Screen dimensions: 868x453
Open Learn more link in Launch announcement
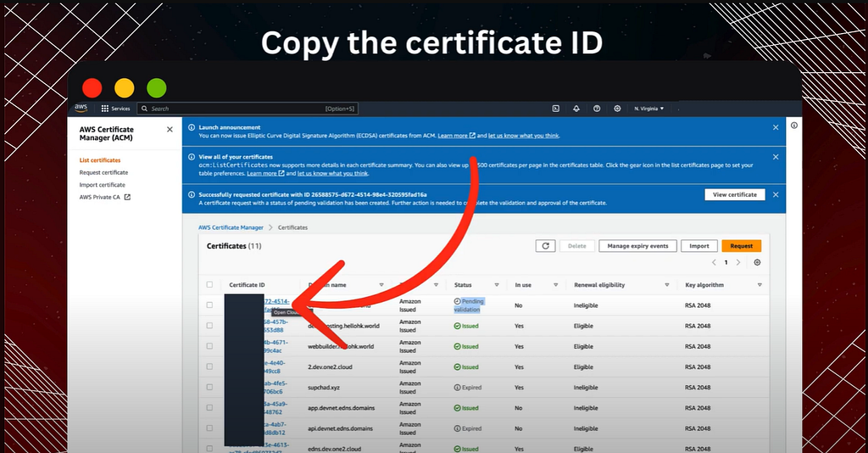[x=456, y=136]
